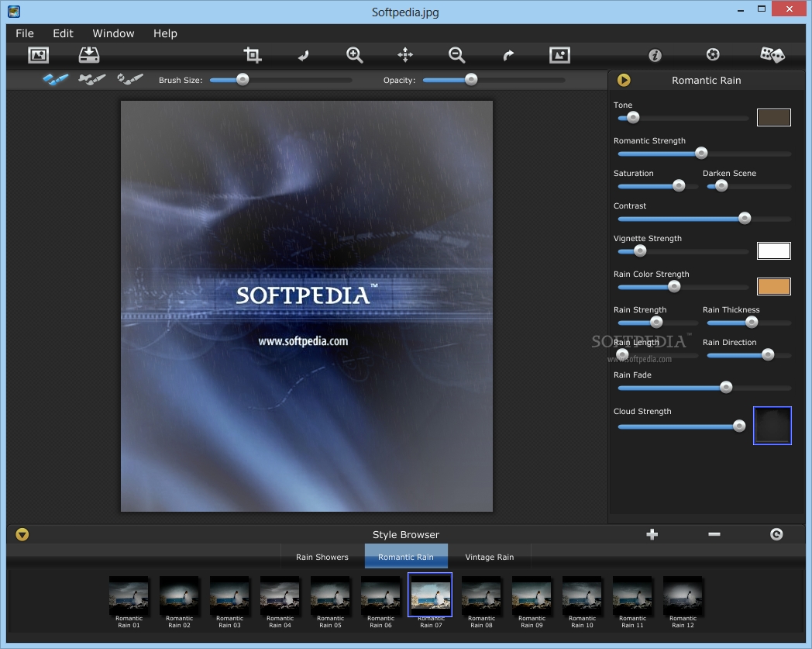
Task: Select the Romantic Rain 08 preset
Action: 482,601
